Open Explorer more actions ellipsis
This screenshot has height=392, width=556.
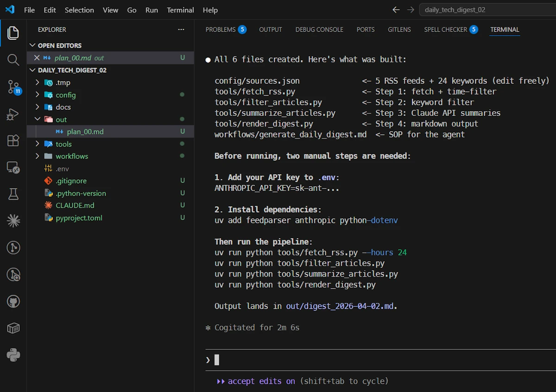click(181, 30)
